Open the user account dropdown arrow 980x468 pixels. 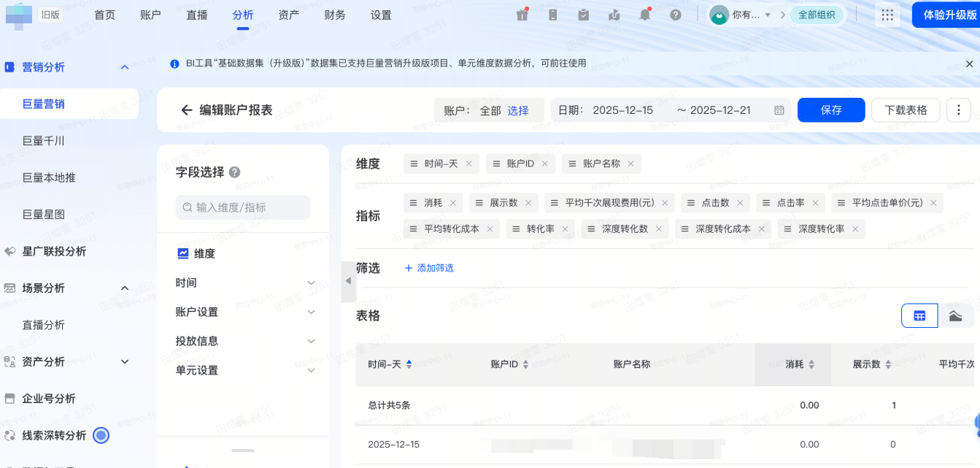tap(768, 15)
